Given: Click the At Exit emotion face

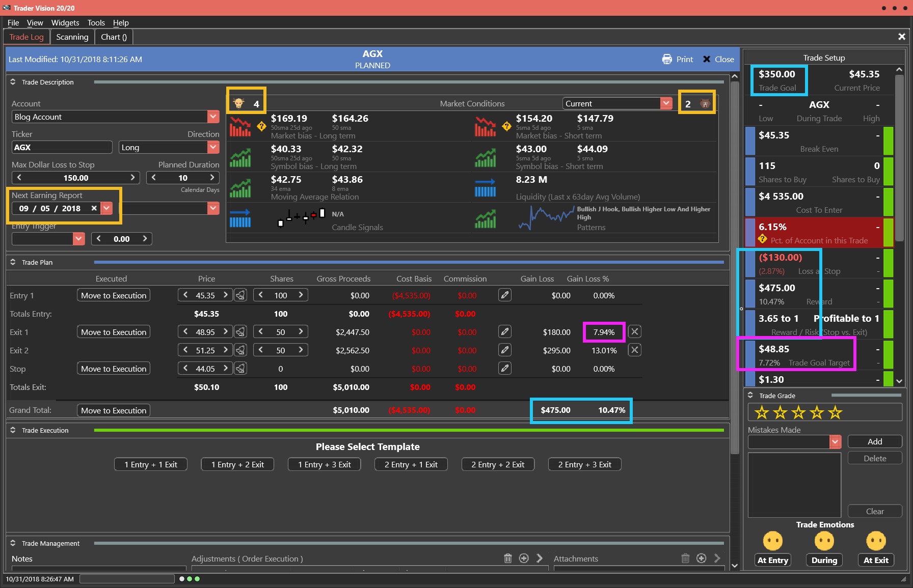Looking at the screenshot, I should point(876,541).
